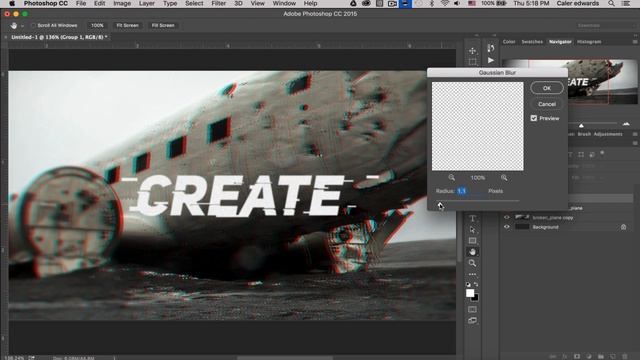Change screen mode icon in toolbar

tap(472, 321)
